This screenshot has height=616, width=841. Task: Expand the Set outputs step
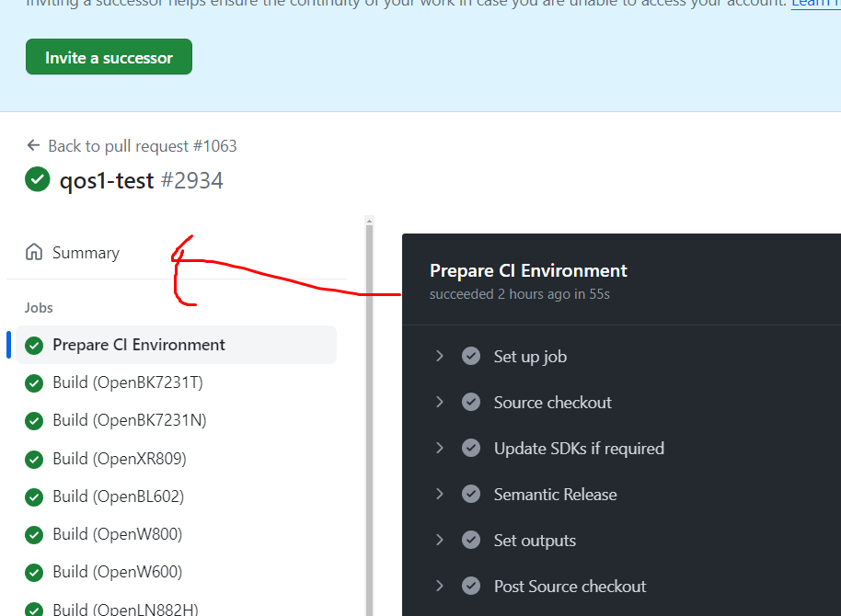(439, 540)
